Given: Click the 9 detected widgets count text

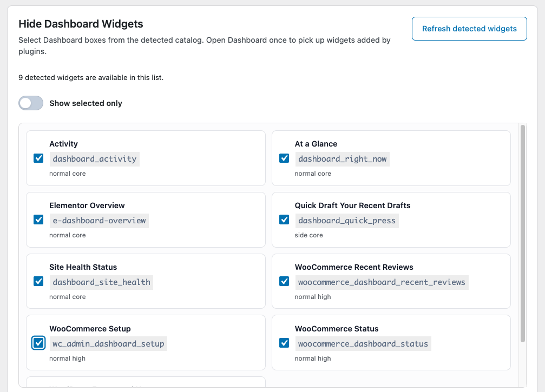Looking at the screenshot, I should [x=91, y=77].
